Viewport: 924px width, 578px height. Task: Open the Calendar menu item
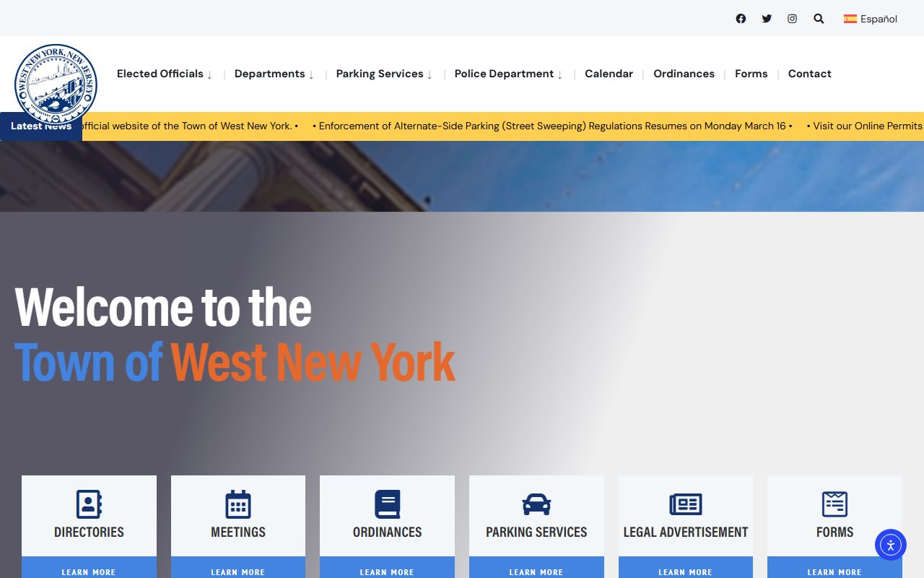point(609,74)
